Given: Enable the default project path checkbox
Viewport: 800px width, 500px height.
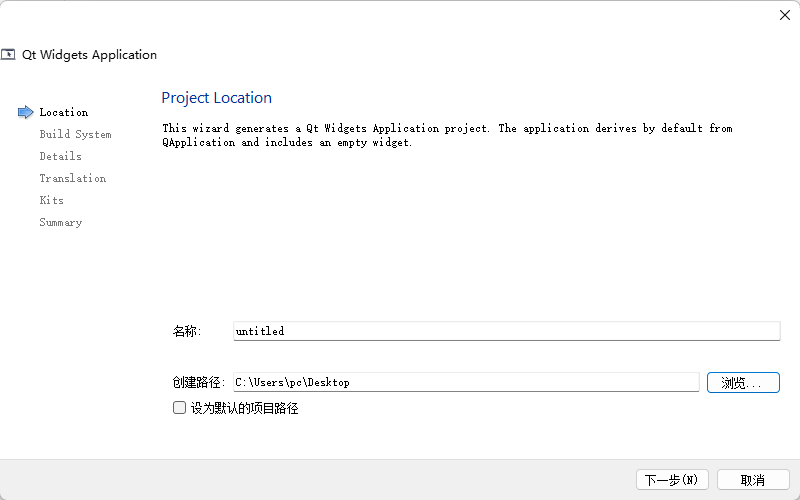Looking at the screenshot, I should click(x=180, y=408).
